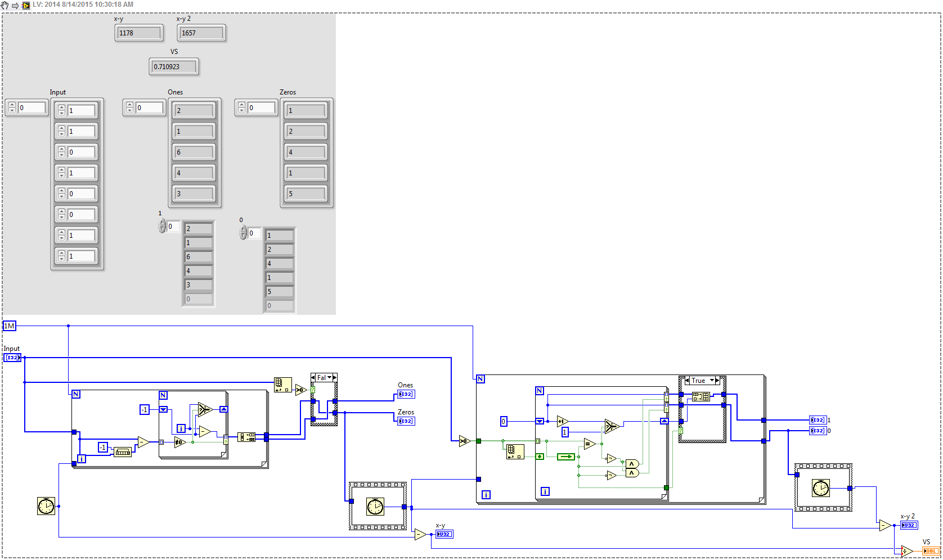Click the Select node in the inner loop of the right For Loop
The height and width of the screenshot is (560, 943).
tap(612, 426)
